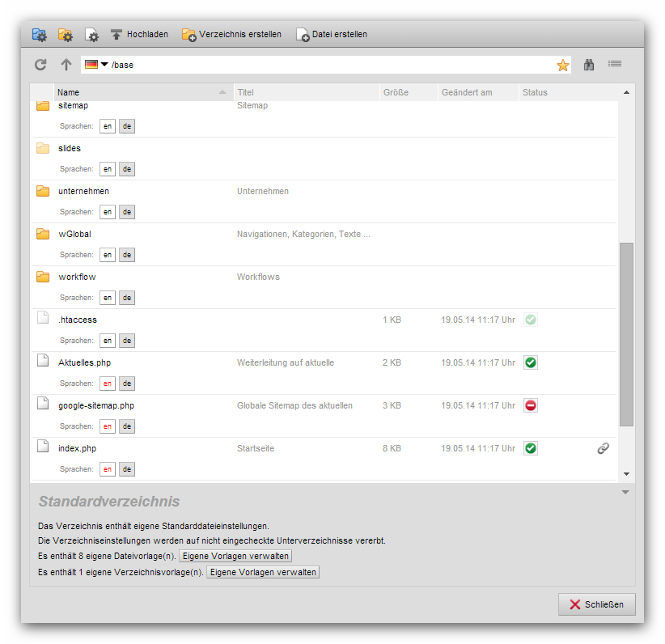Toggle de language for workflow
This screenshot has height=644, width=665.
tap(127, 298)
